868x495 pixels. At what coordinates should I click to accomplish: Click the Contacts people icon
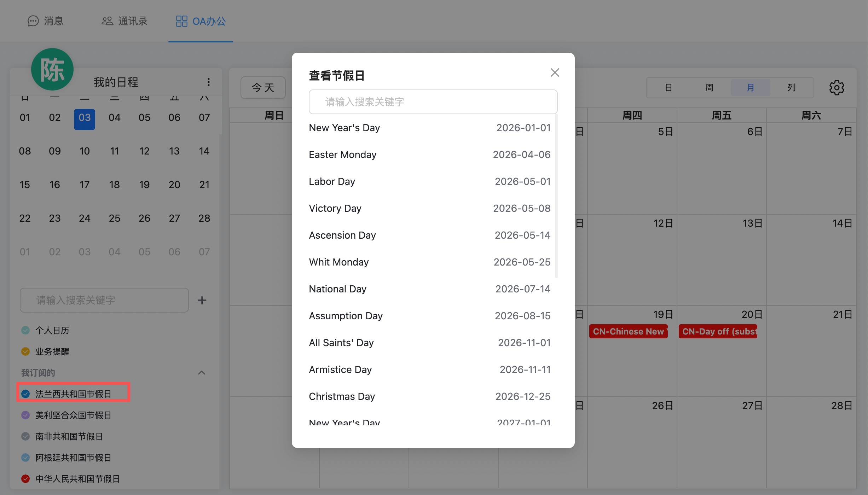click(x=107, y=21)
